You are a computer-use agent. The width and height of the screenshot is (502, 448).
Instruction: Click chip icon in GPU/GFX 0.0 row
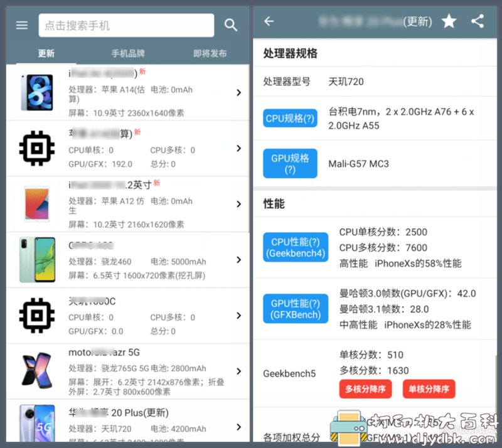coord(37,316)
